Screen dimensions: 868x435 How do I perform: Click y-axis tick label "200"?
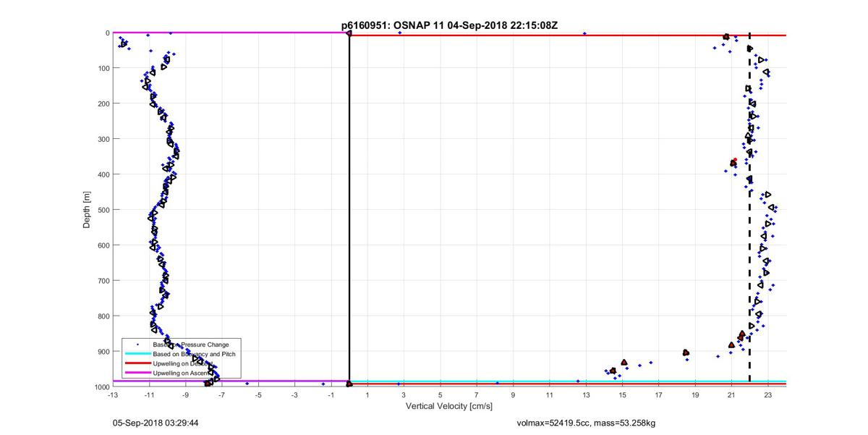103,104
